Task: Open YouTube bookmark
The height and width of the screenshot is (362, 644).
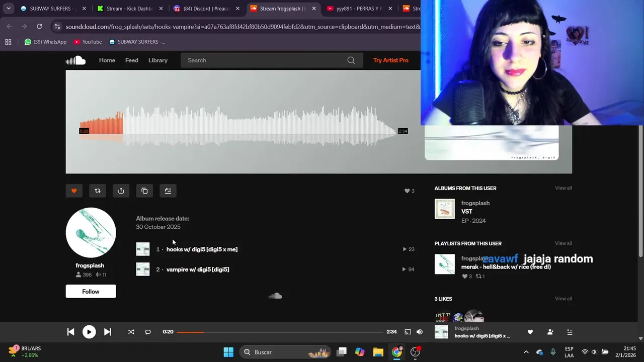Action: (x=88, y=42)
